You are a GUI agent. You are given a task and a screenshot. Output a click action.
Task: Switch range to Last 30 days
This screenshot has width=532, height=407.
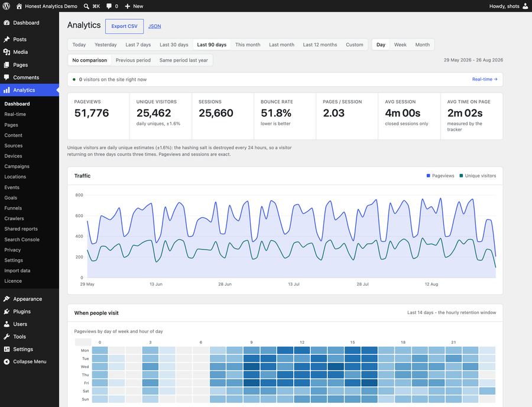point(174,44)
